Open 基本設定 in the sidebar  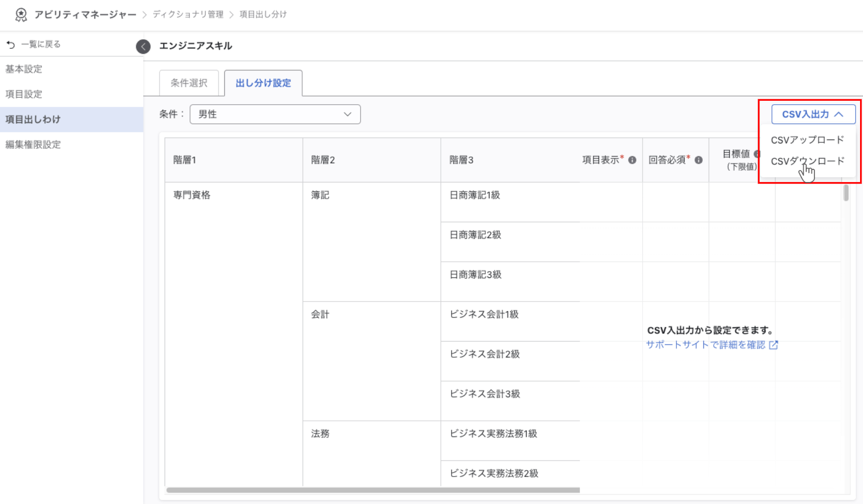72,69
